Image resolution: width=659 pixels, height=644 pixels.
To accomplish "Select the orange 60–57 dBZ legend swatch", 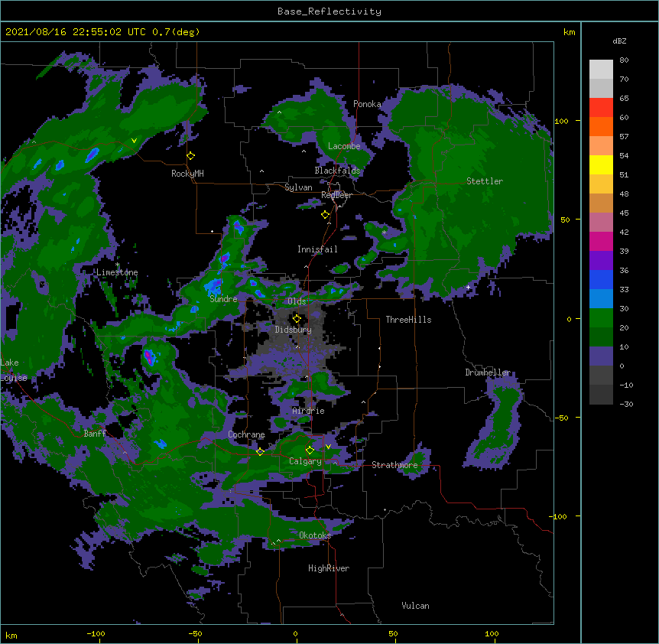I will [x=601, y=126].
